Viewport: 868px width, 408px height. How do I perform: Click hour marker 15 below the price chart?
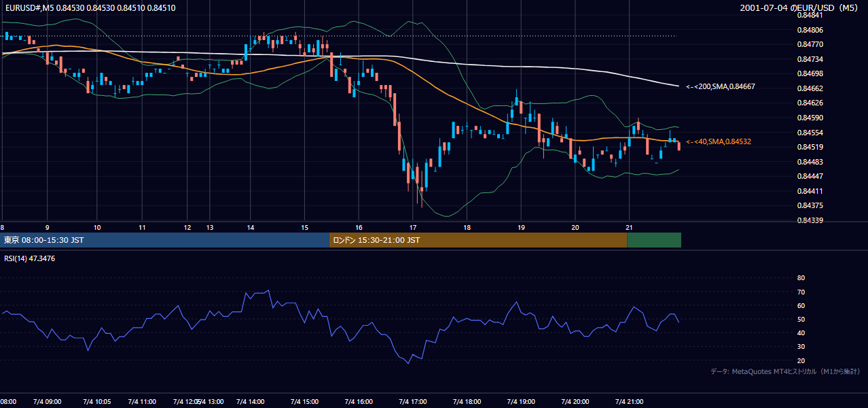(x=304, y=228)
